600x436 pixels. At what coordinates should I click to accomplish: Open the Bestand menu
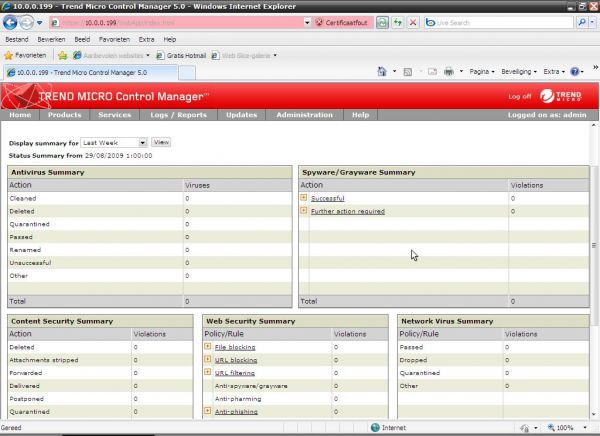pos(17,39)
